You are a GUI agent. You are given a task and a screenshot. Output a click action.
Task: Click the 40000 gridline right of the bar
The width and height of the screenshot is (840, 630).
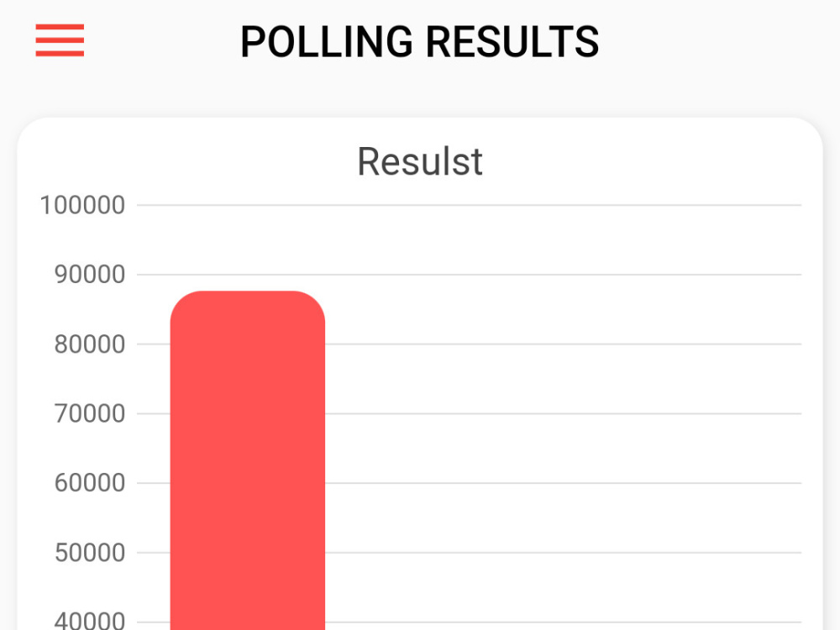click(563, 622)
